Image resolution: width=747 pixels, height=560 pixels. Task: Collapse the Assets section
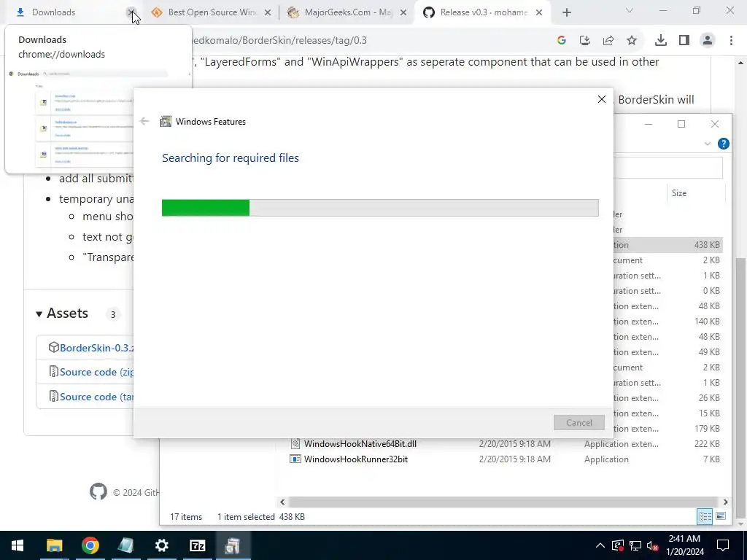pos(63,314)
